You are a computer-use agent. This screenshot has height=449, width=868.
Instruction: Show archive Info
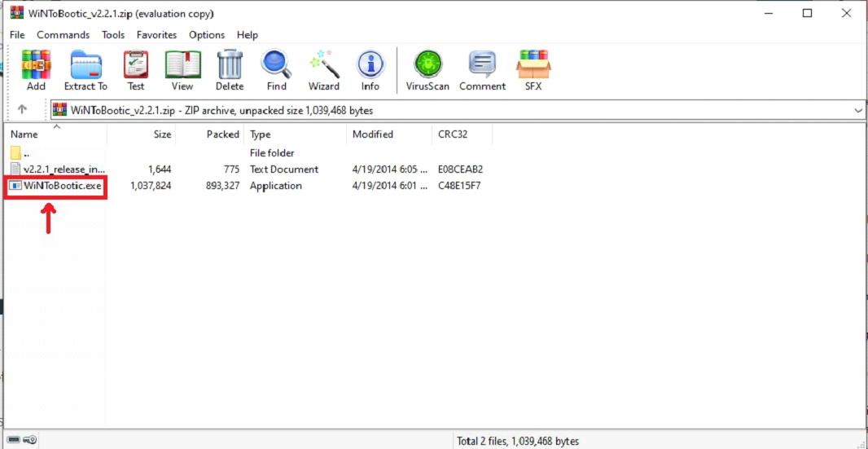[370, 64]
